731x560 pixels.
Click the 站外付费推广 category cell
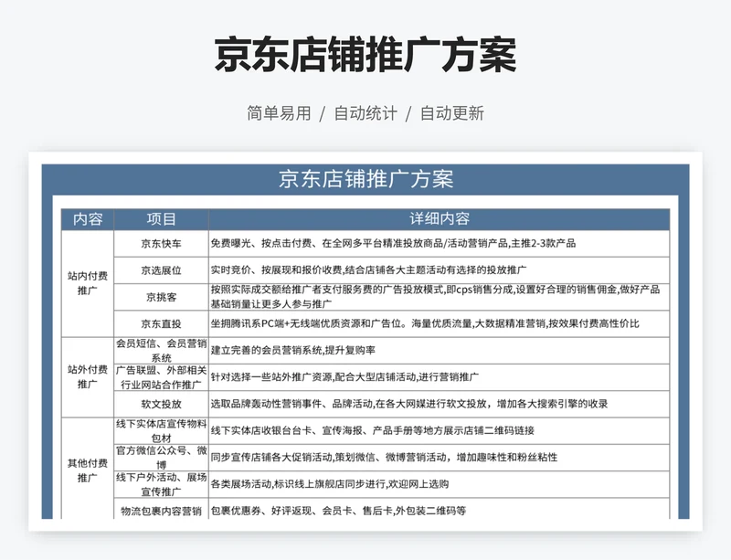point(88,376)
